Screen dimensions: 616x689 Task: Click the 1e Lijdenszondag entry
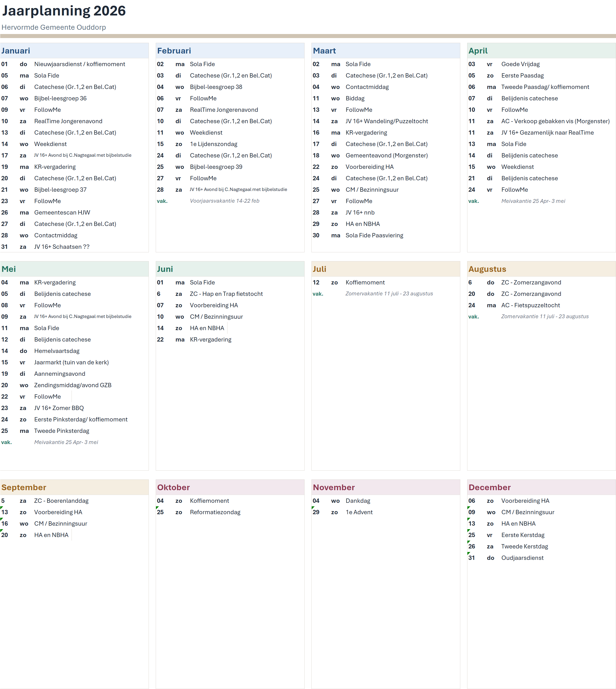click(x=213, y=144)
